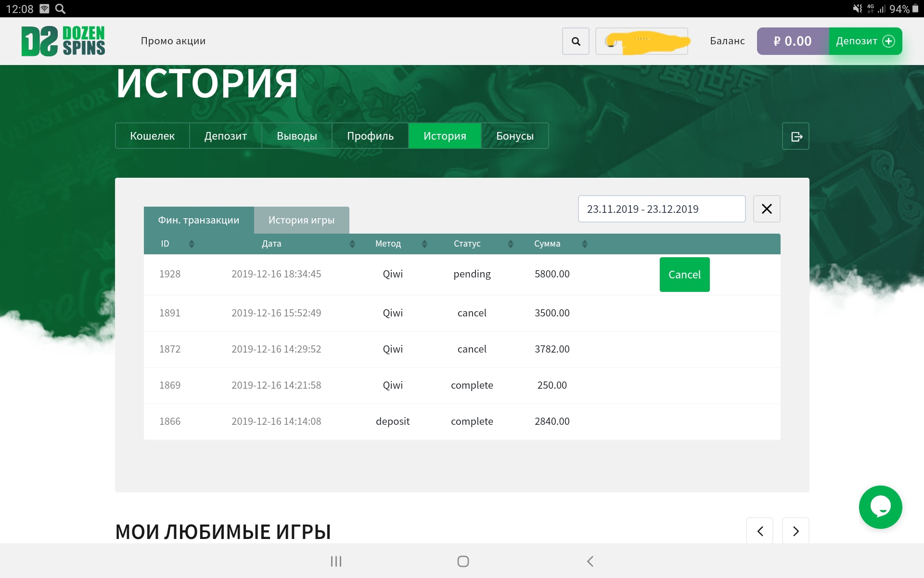This screenshot has height=578, width=924.
Task: Open Промо акции link
Action: coord(173,41)
